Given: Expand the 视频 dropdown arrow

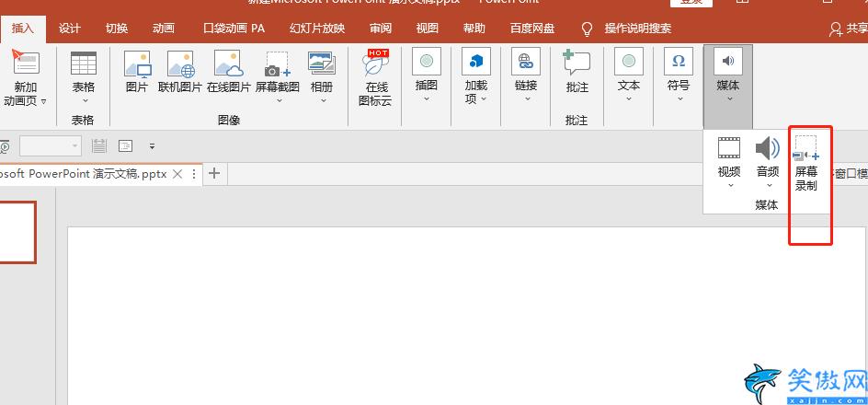Looking at the screenshot, I should tap(730, 186).
